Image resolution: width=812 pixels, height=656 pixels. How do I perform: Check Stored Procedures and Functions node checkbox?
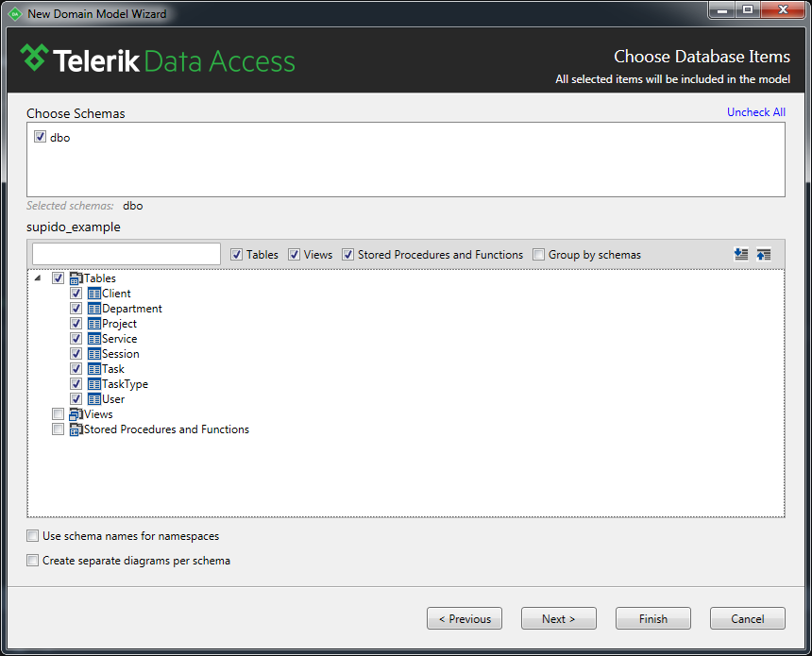pyautogui.click(x=58, y=429)
